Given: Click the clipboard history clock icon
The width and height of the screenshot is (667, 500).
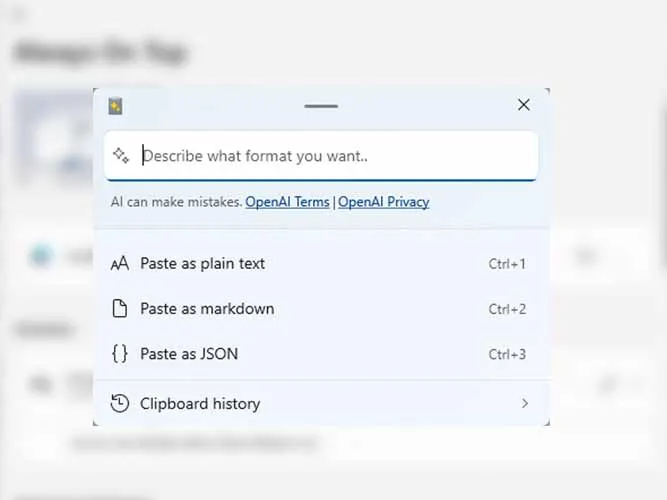Looking at the screenshot, I should (120, 403).
